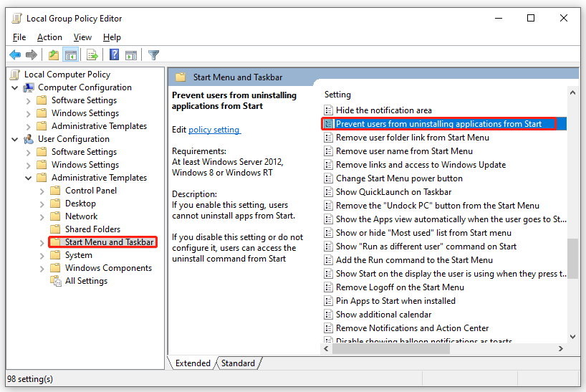
Task: Open the Action menu
Action: click(x=49, y=37)
